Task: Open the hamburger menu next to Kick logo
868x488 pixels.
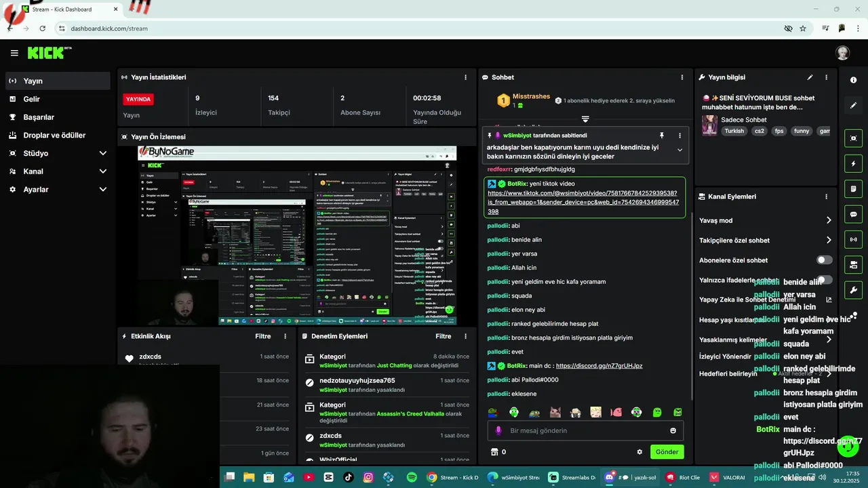Action: pos(14,53)
